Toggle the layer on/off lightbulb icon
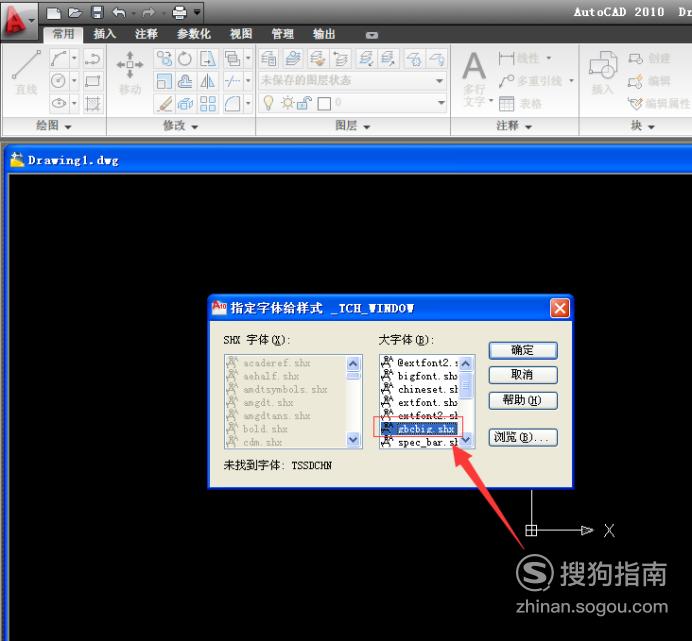This screenshot has height=641, width=692. [x=268, y=103]
